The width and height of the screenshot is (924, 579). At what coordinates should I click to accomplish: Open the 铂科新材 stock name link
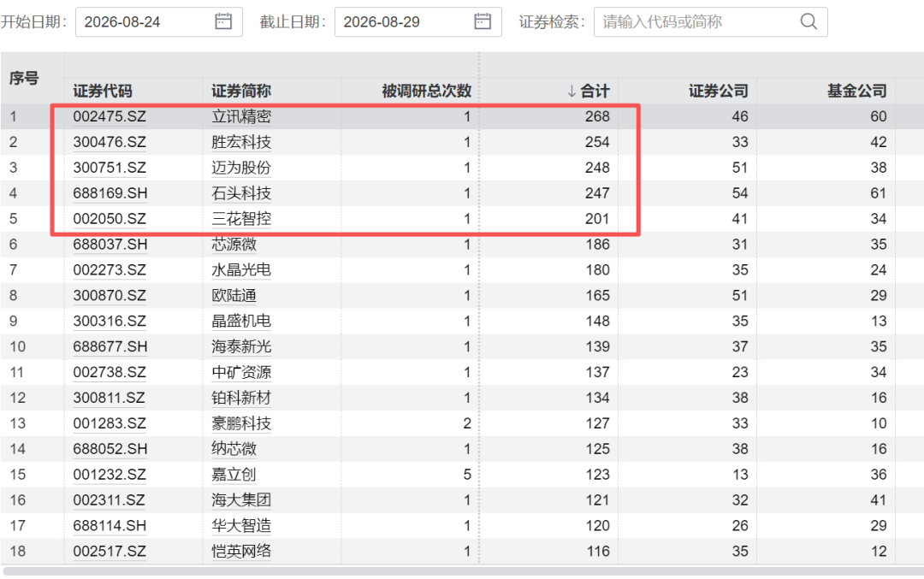[241, 399]
